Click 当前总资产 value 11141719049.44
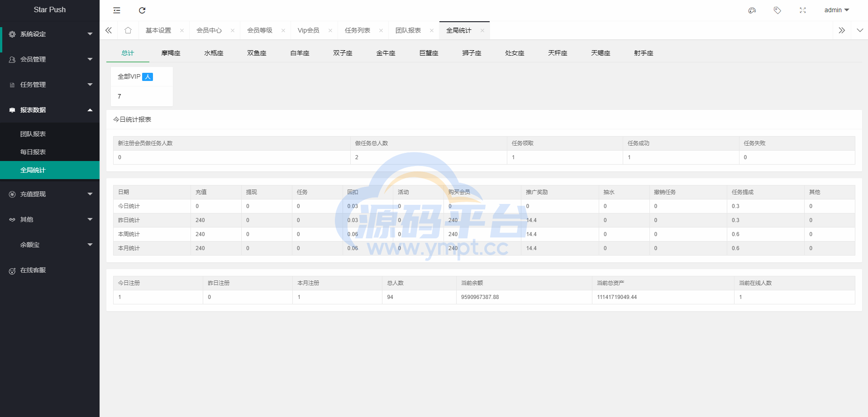 pos(617,297)
